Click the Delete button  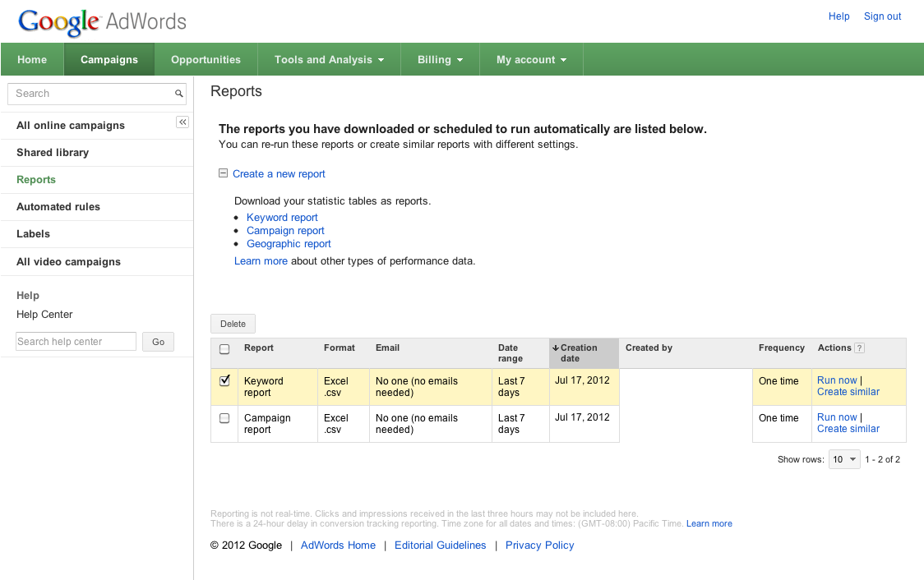233,324
